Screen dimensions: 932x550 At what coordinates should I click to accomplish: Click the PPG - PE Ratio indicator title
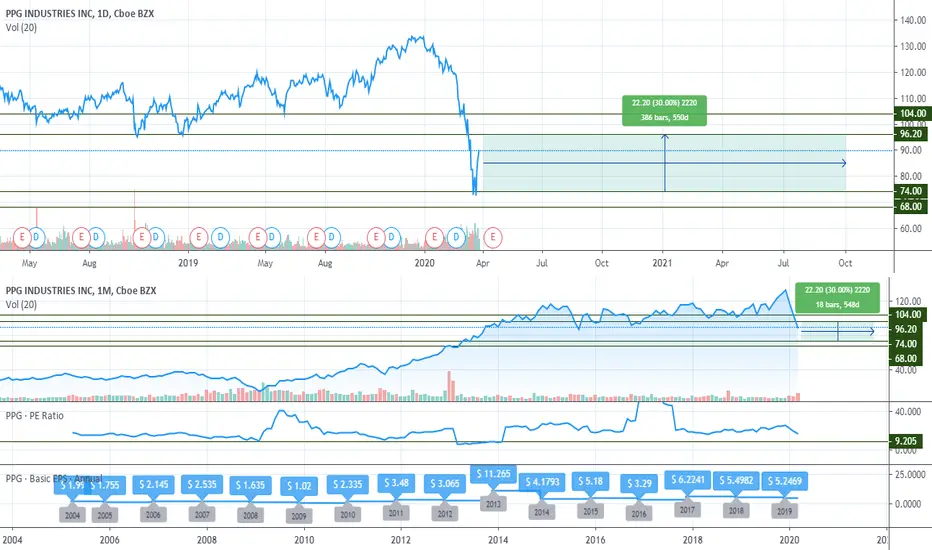point(34,416)
